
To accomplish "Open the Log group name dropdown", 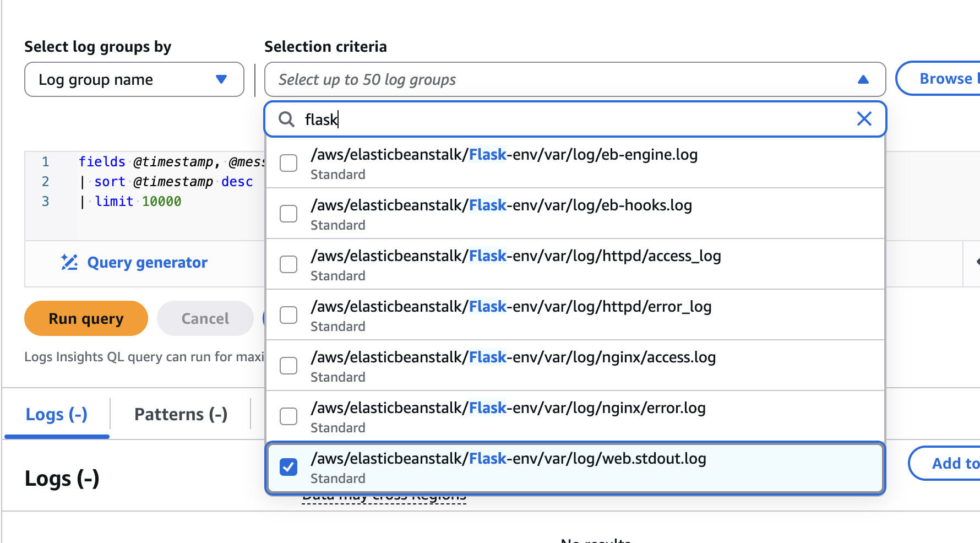I will point(134,79).
